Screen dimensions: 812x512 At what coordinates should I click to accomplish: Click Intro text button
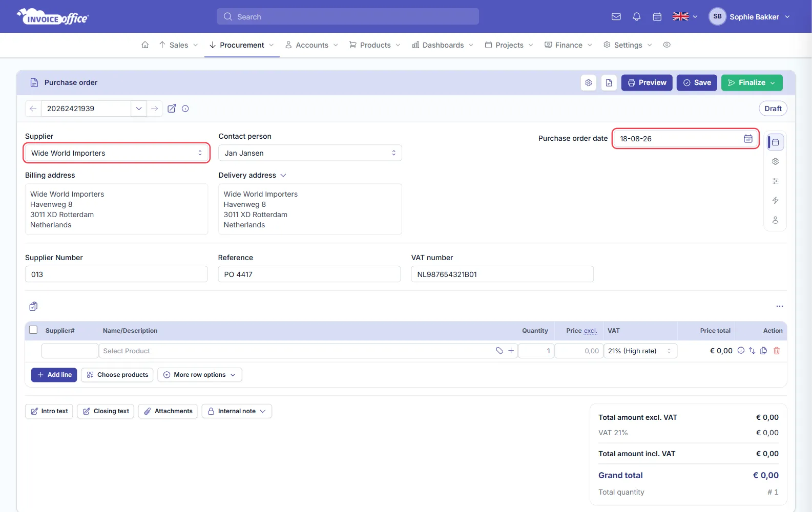coord(49,411)
